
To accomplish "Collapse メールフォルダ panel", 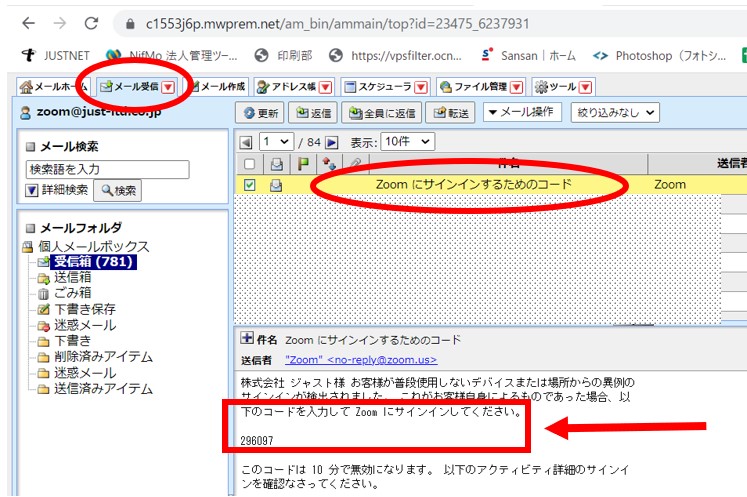I will [30, 228].
